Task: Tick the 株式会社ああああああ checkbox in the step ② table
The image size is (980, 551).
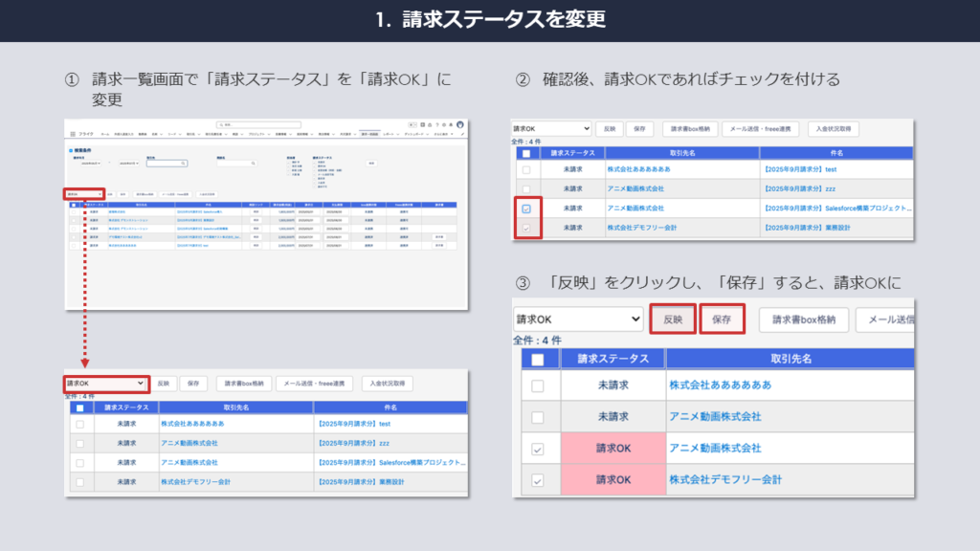Action: (523, 168)
